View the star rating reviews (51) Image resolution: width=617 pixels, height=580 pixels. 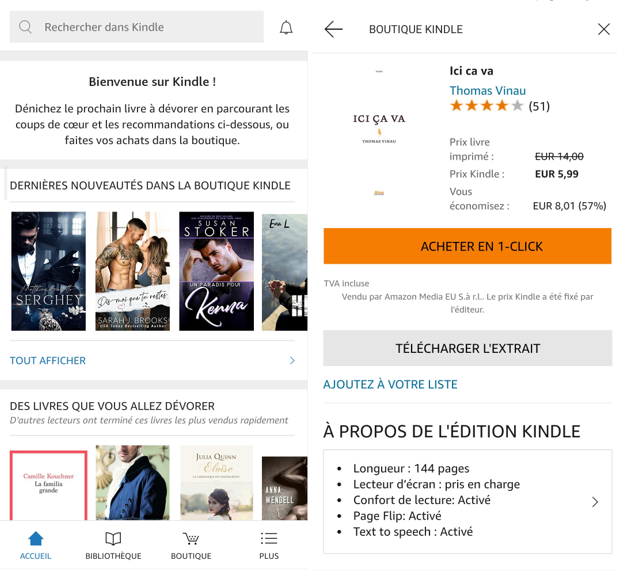click(x=500, y=106)
